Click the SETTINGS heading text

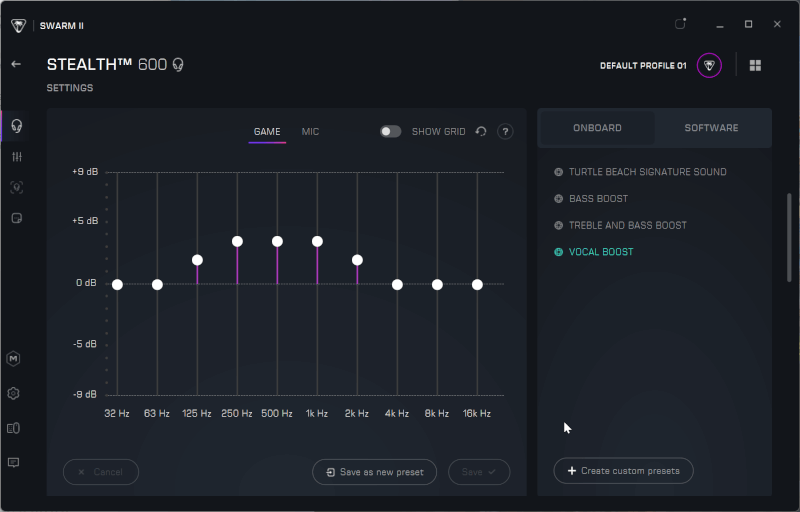point(70,88)
